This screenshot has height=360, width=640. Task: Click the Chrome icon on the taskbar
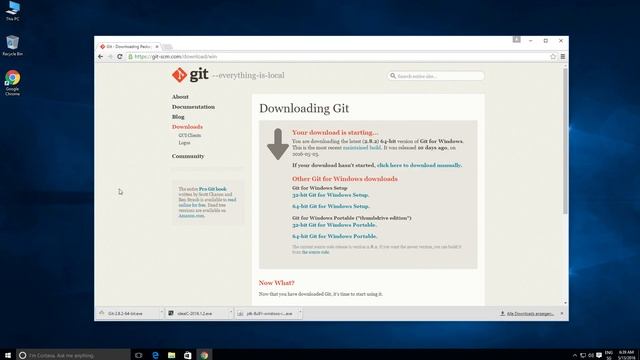204,355
